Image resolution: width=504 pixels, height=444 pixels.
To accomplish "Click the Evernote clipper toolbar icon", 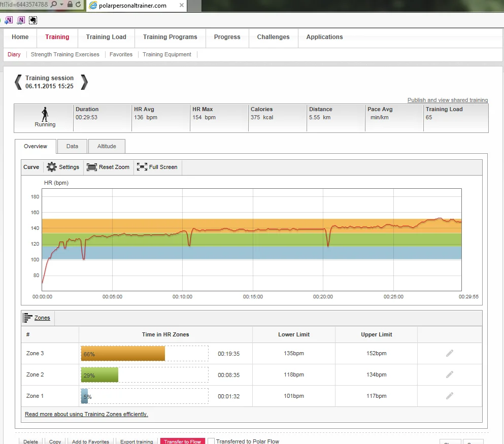I will click(33, 20).
